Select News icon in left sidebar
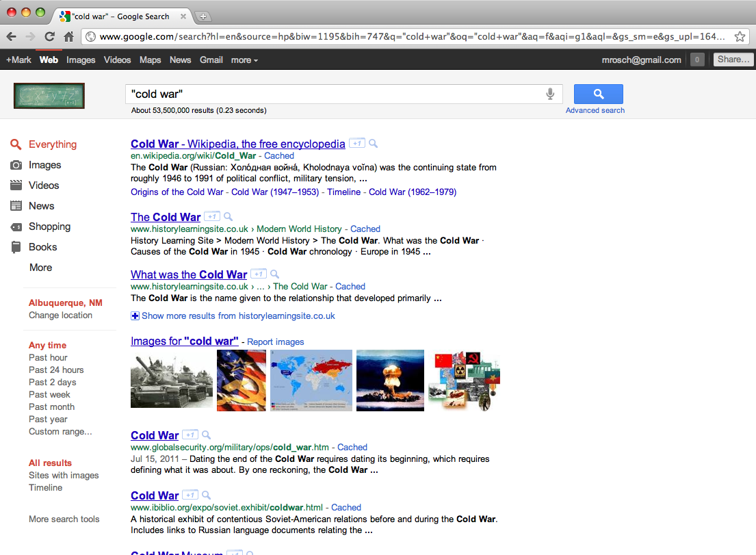The height and width of the screenshot is (555, 756). click(16, 206)
